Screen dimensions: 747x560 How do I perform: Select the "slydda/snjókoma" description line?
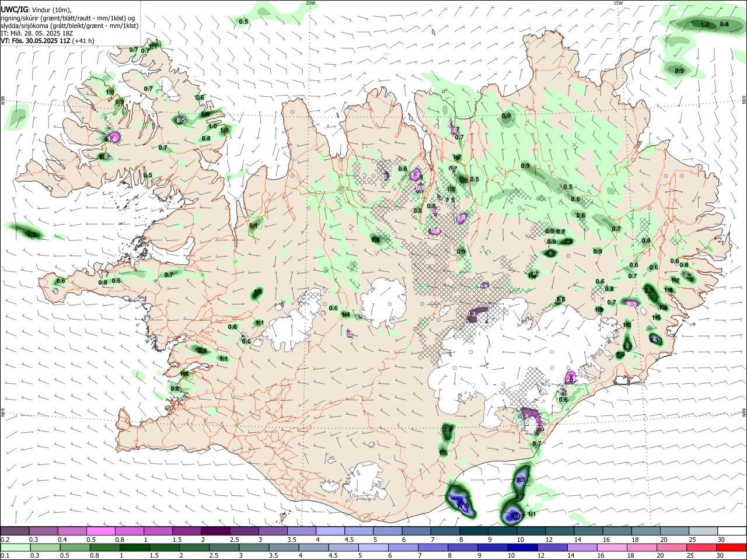tap(69, 26)
